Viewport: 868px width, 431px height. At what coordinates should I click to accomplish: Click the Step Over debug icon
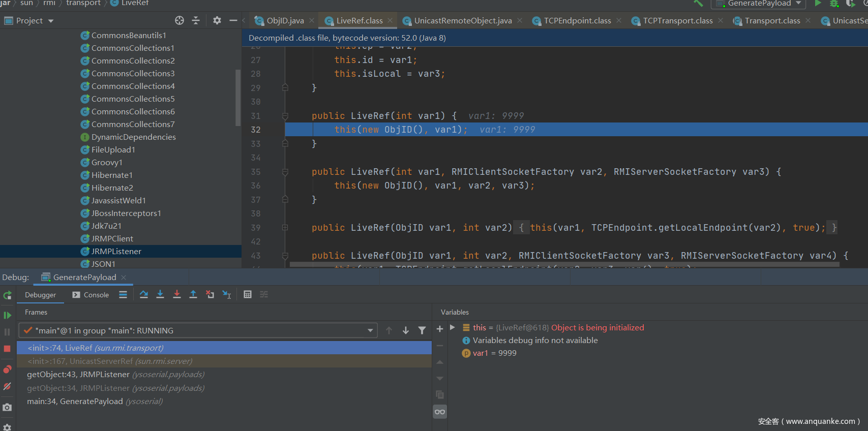[x=144, y=294]
